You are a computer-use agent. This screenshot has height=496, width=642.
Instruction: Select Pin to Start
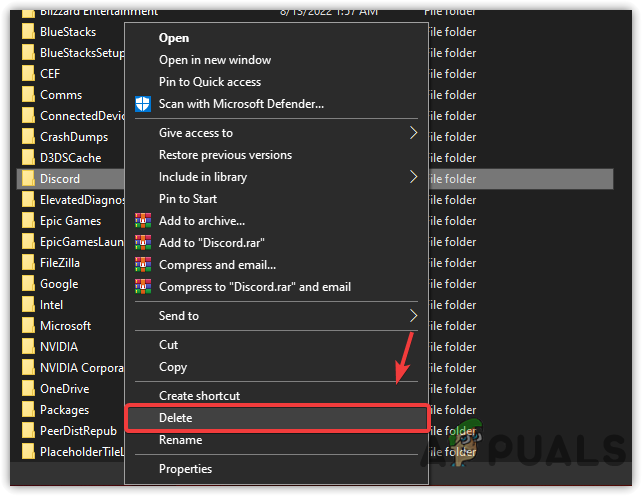(188, 199)
